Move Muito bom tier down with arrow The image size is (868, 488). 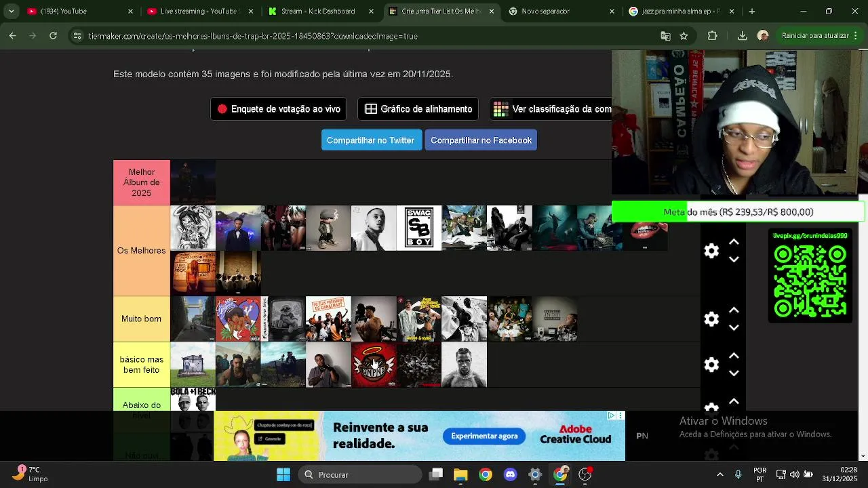coord(734,327)
